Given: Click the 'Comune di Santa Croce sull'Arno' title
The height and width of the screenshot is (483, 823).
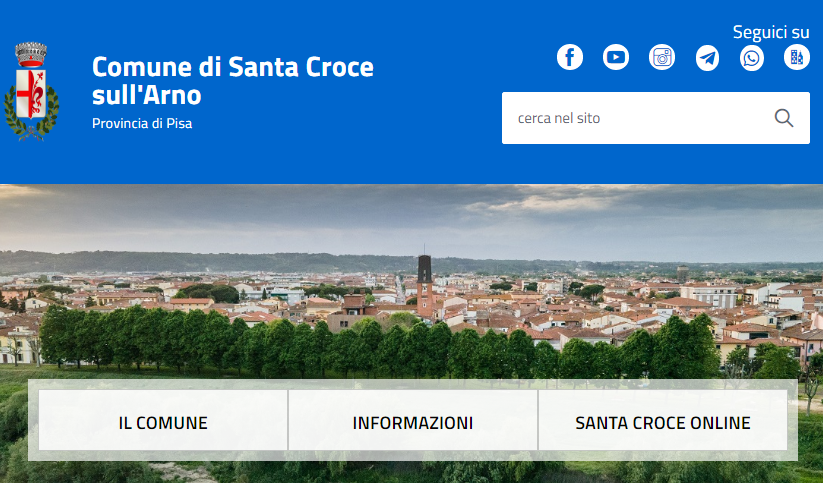Looking at the screenshot, I should [x=232, y=81].
